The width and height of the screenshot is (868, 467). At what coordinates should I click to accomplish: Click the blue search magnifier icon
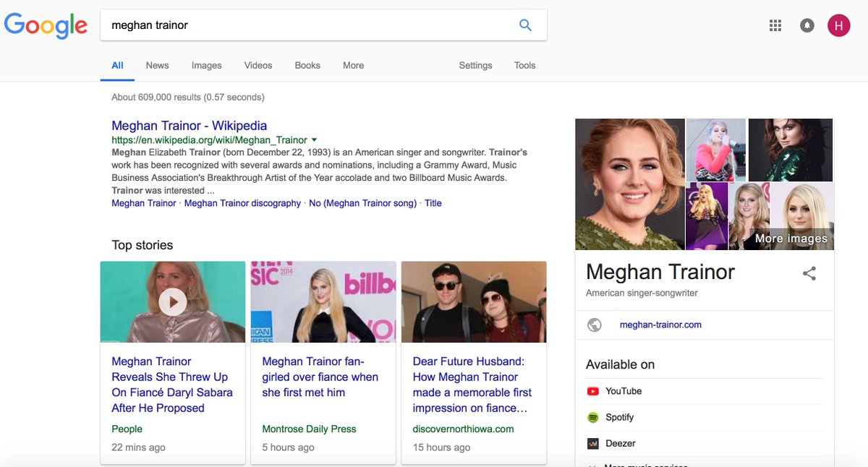(526, 25)
